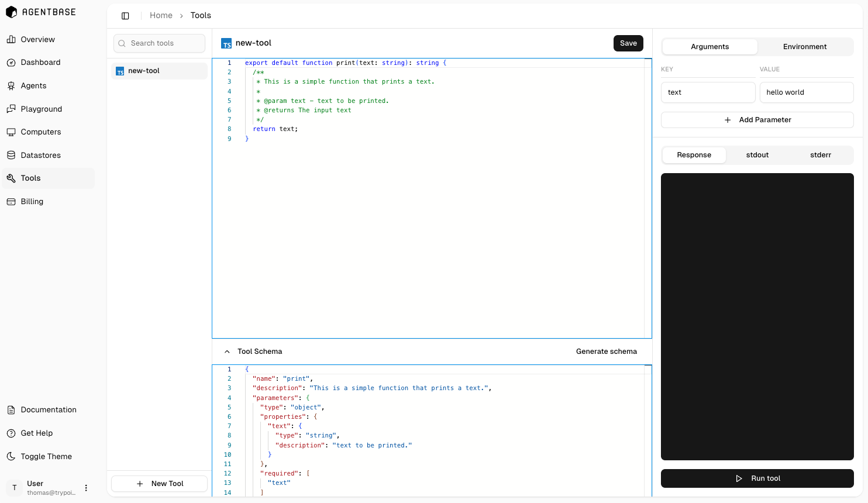
Task: Add a new parameter
Action: pyautogui.click(x=757, y=119)
